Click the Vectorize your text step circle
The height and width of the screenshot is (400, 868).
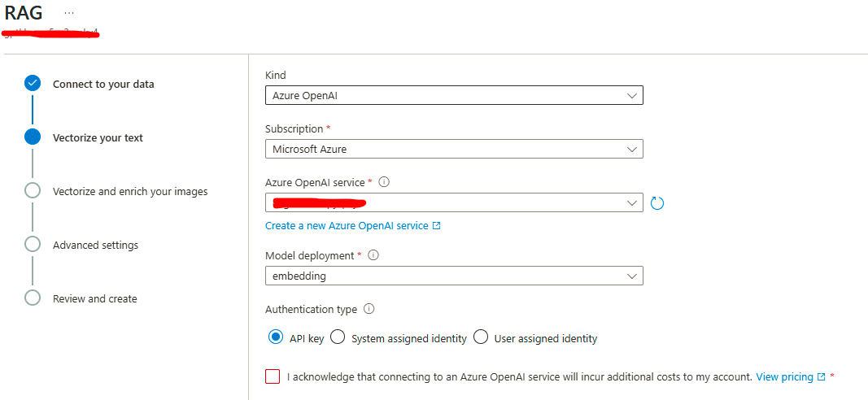[33, 137]
